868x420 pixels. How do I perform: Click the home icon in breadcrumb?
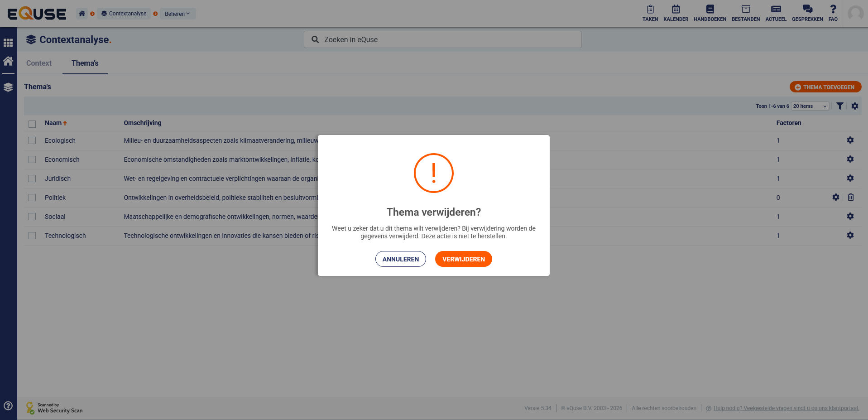pyautogui.click(x=82, y=14)
